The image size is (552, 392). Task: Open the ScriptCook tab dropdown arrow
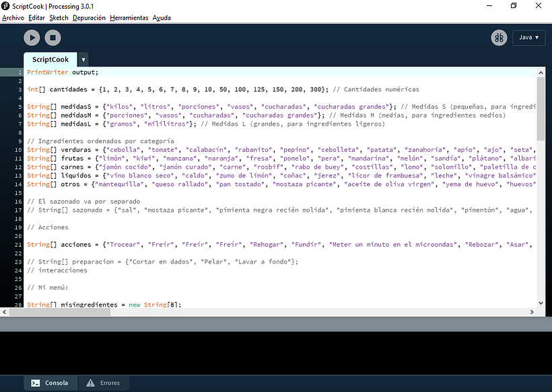(83, 59)
